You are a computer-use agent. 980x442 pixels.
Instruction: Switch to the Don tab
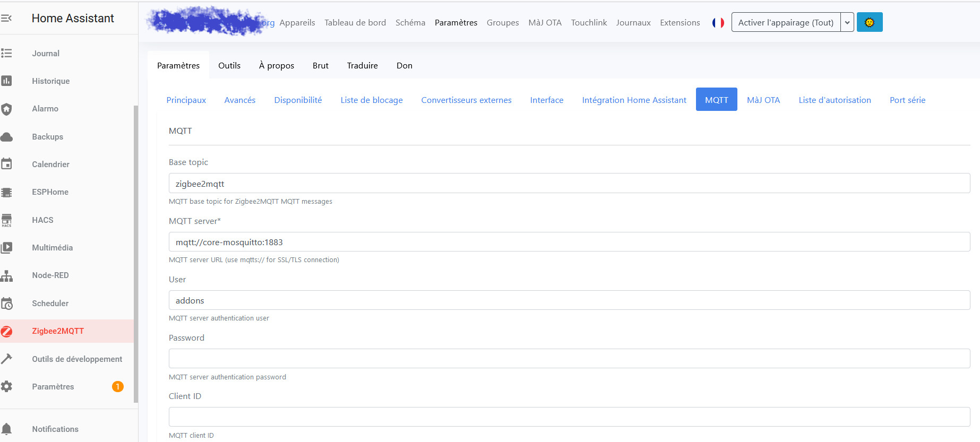click(405, 65)
